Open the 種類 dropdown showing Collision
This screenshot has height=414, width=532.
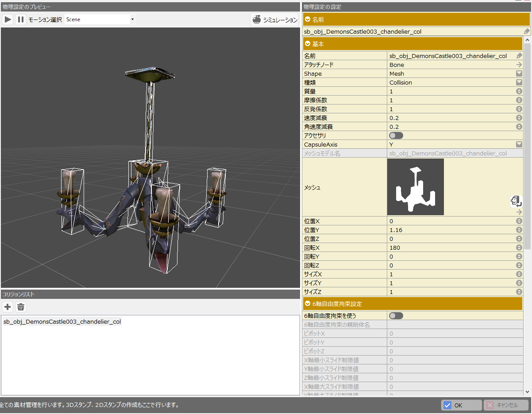pos(519,82)
